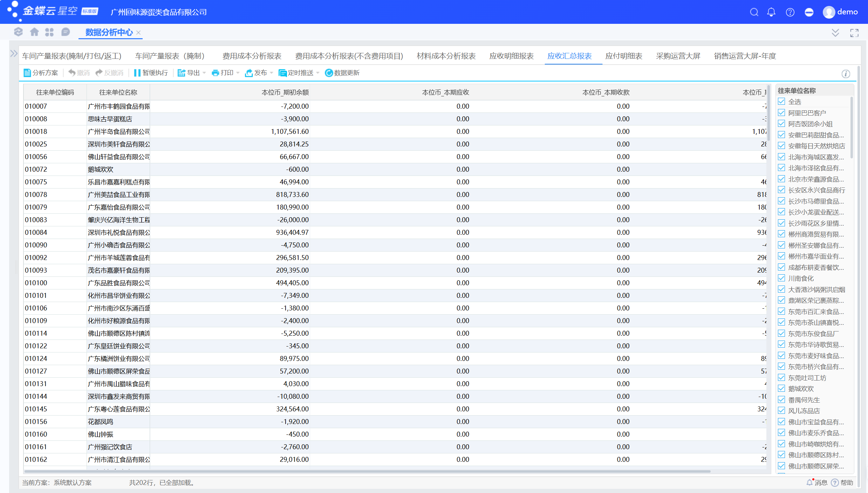Click the 导出 export icon

[181, 73]
